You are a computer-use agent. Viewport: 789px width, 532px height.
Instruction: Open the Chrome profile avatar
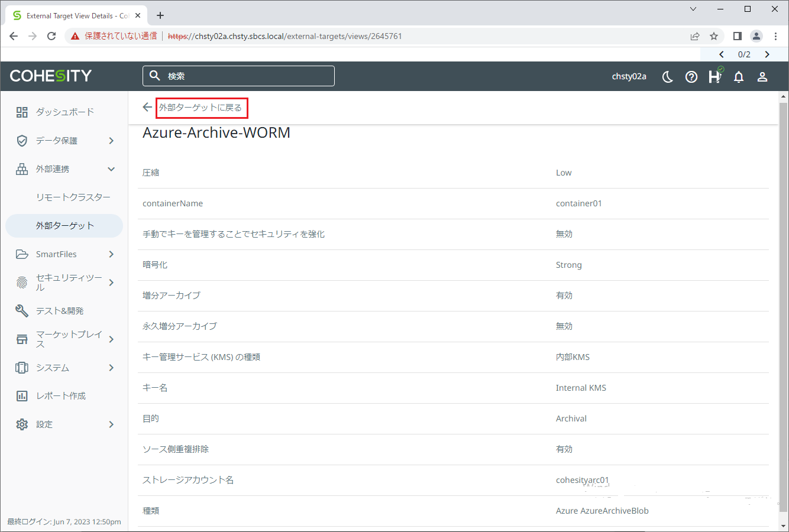(x=756, y=36)
